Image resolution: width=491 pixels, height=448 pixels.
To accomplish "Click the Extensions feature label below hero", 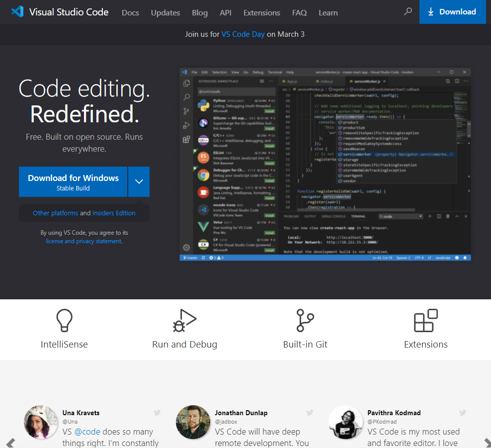I will [425, 344].
